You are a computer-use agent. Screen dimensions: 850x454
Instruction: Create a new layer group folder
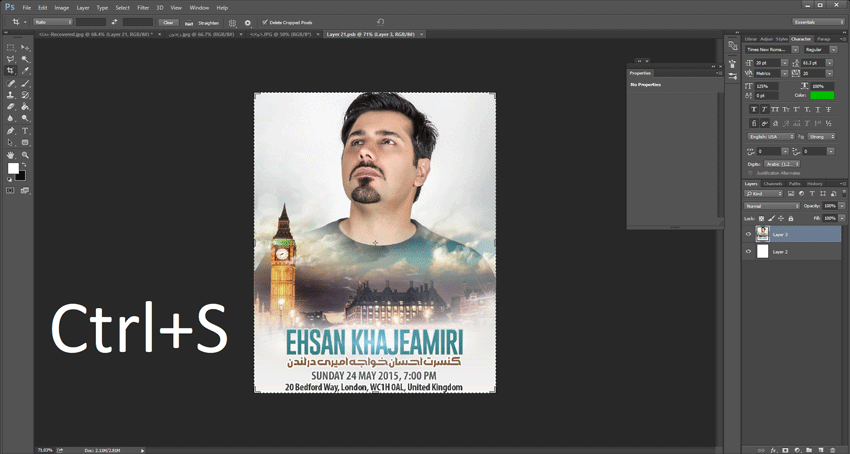809,450
